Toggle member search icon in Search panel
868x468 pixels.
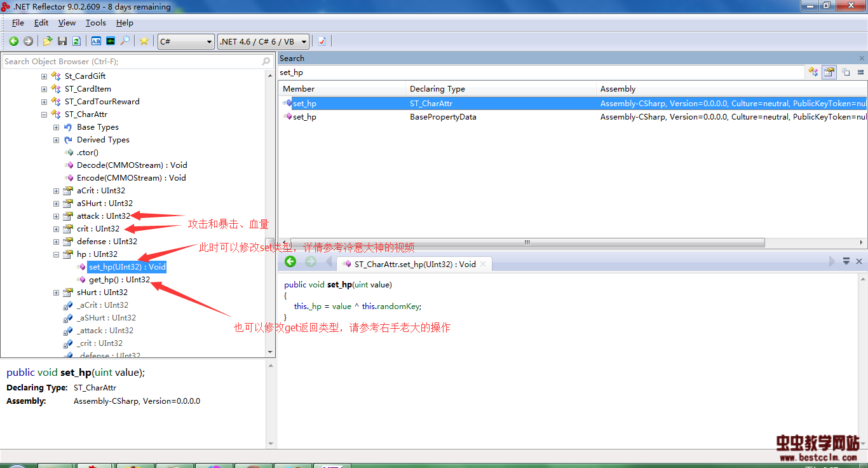829,72
